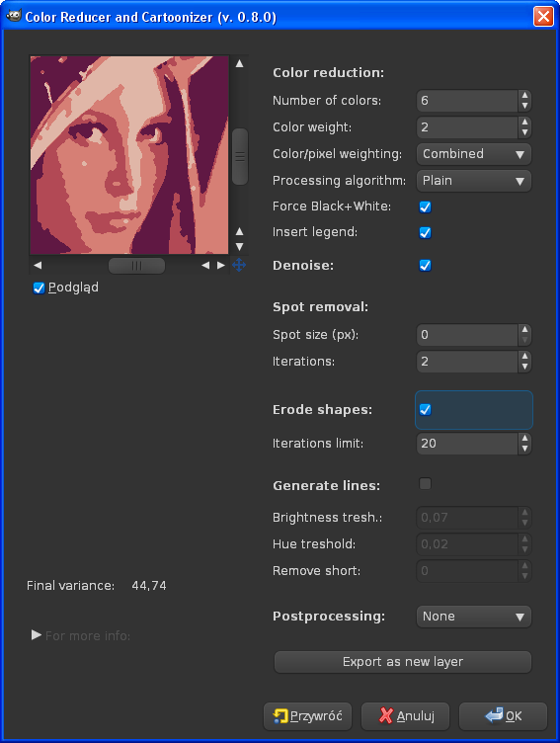Click the preview vertical scrollbar handle
Screen dimensions: 560x743
click(240, 156)
